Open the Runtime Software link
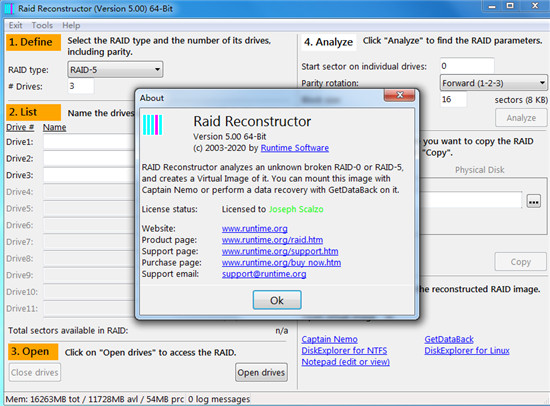The image size is (550, 406). pos(295,148)
